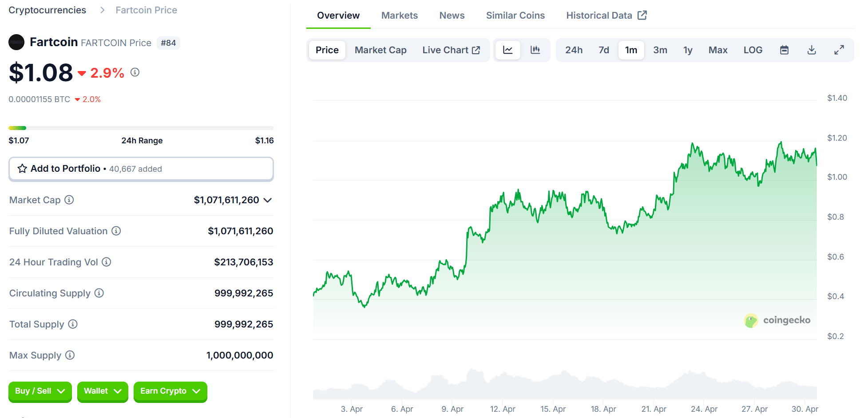Switch to candlestick chart view icon
This screenshot has height=418, width=868.
click(x=535, y=50)
